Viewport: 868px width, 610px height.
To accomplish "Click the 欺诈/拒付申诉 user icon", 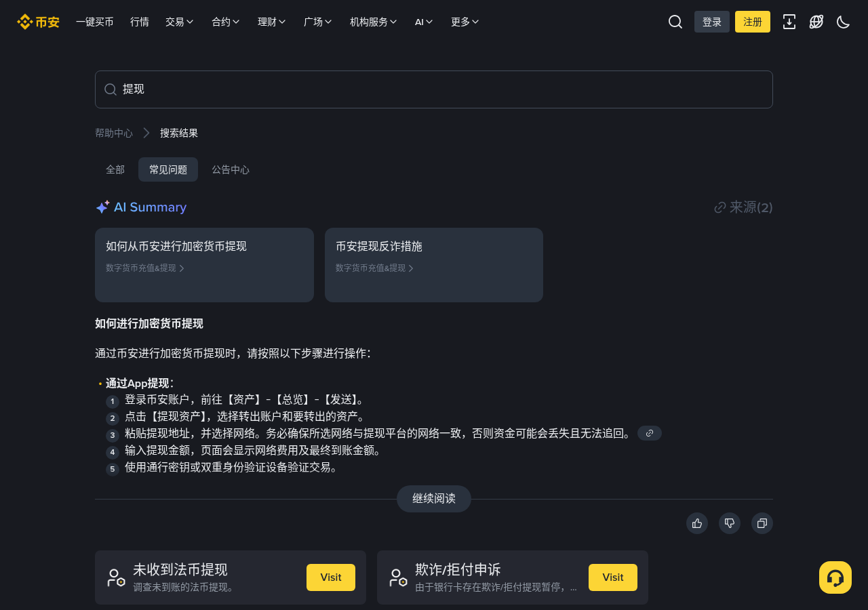I will point(398,577).
